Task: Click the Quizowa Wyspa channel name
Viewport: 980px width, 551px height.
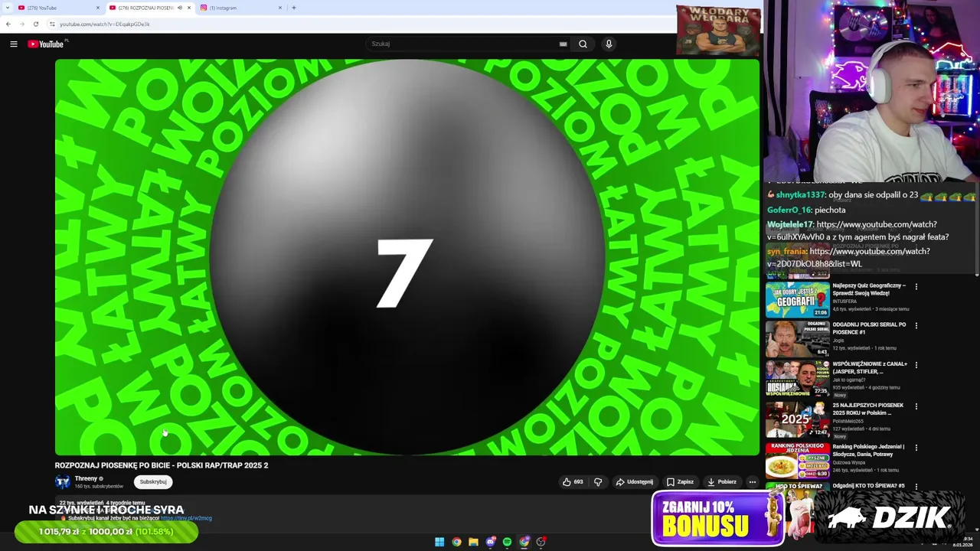Action: tap(850, 462)
